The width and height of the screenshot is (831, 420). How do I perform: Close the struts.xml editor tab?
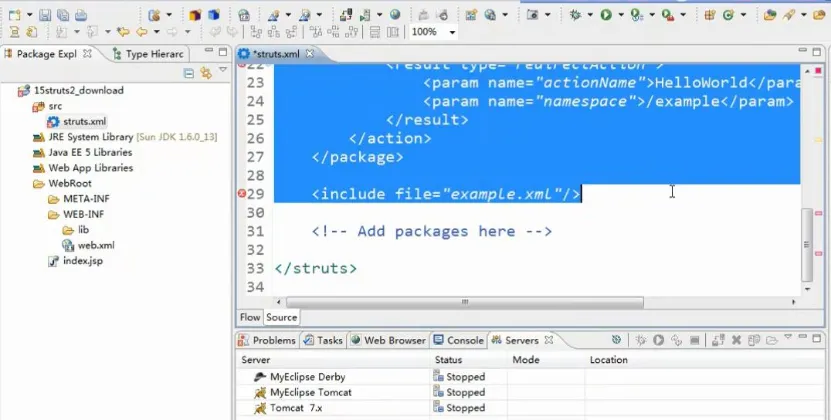(x=310, y=54)
